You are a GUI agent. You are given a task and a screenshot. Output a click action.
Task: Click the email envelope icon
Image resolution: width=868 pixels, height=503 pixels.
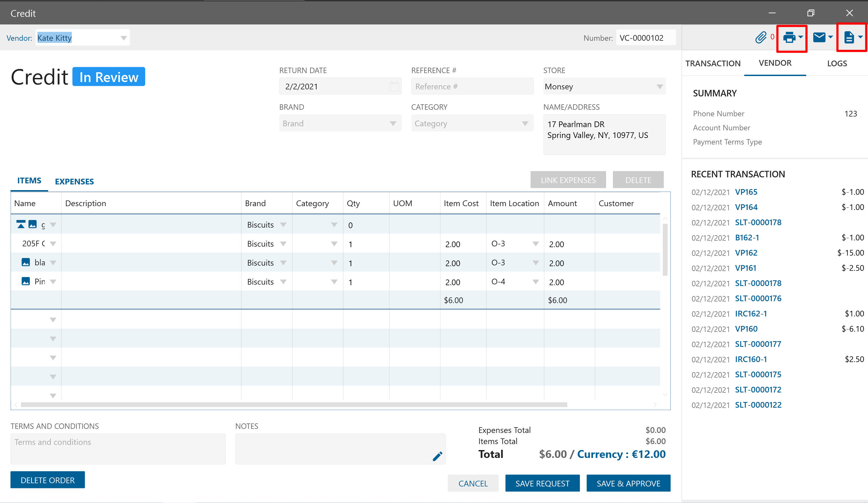click(x=819, y=37)
